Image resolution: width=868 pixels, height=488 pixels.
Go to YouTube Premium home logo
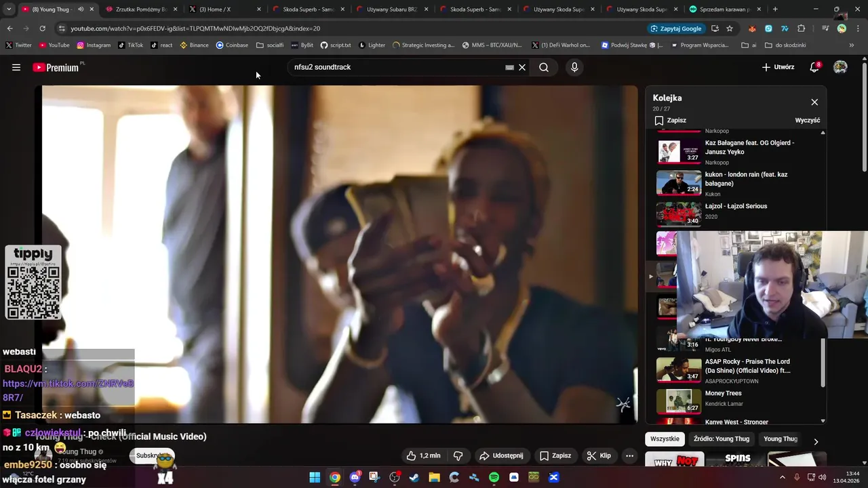point(58,67)
